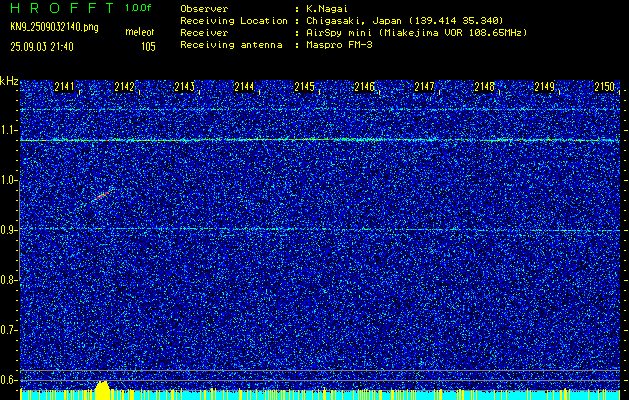The height and width of the screenshot is (400, 629).
Task: Click the 0.6 kHz axis label
Action: (8, 380)
